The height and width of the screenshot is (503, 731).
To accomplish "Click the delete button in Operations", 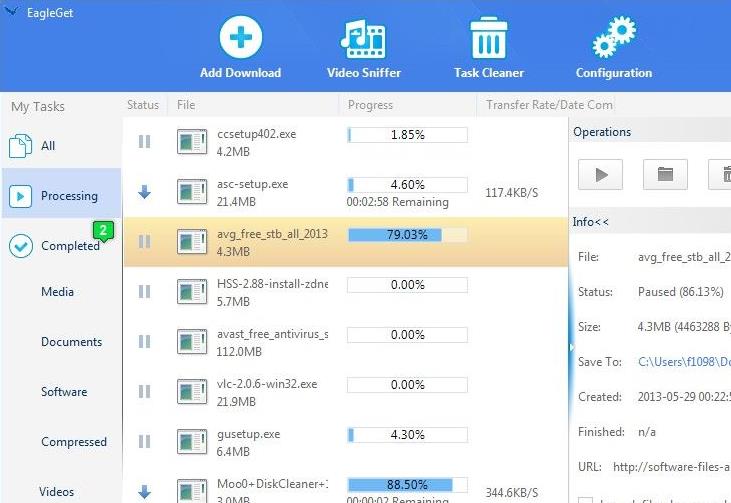I will pyautogui.click(x=719, y=174).
